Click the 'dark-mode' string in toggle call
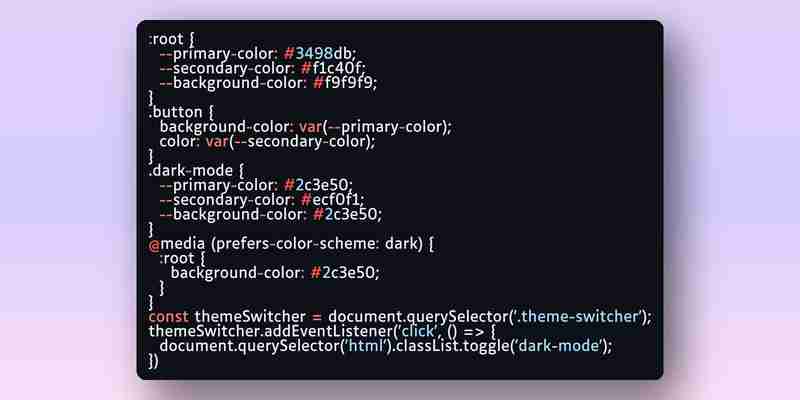This screenshot has height=400, width=800. click(559, 346)
